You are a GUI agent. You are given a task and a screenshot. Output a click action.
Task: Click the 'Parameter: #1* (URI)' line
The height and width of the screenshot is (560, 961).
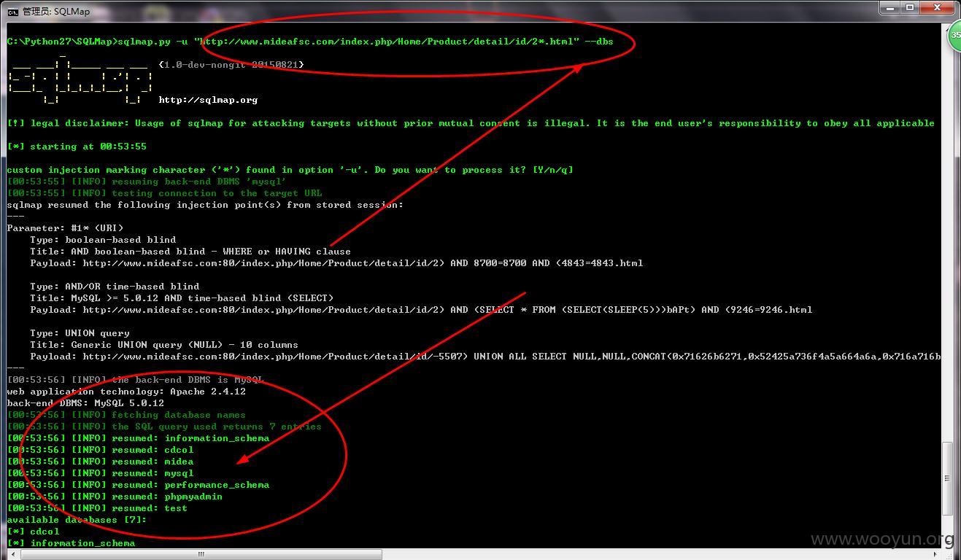(65, 228)
